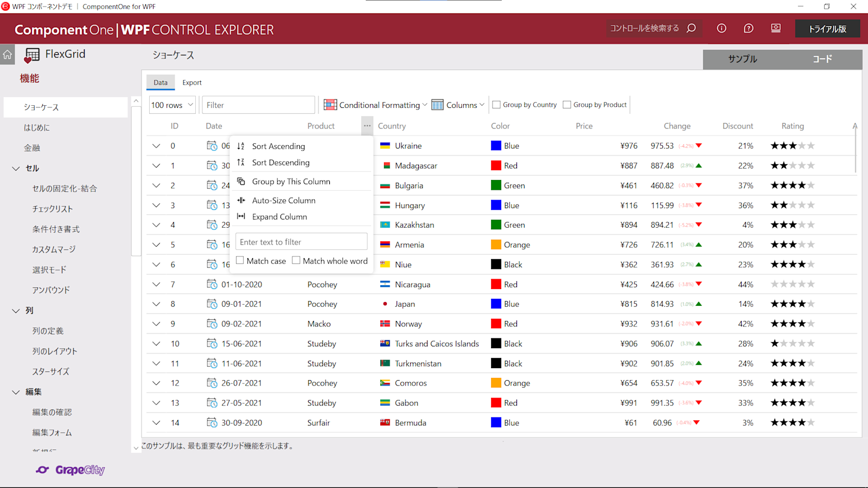This screenshot has height=488, width=868.
Task: Click the star rating in row 10
Action: (x=793, y=343)
